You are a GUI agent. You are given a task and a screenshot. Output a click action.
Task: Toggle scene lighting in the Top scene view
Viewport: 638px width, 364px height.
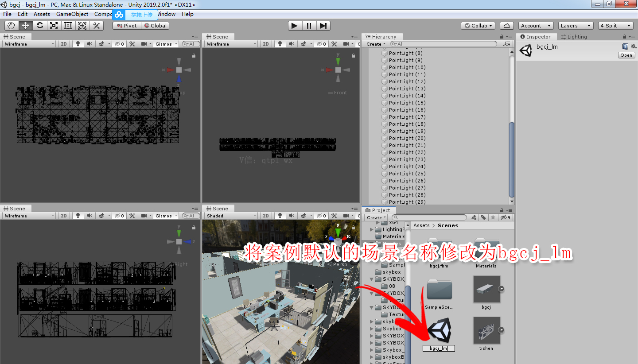coord(78,44)
